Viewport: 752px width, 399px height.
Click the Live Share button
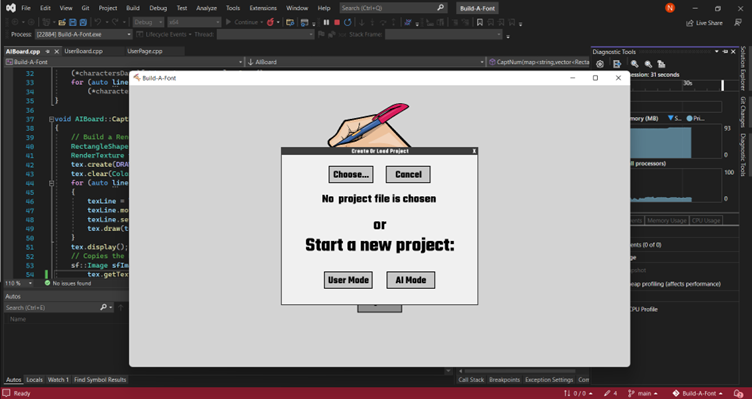[704, 23]
